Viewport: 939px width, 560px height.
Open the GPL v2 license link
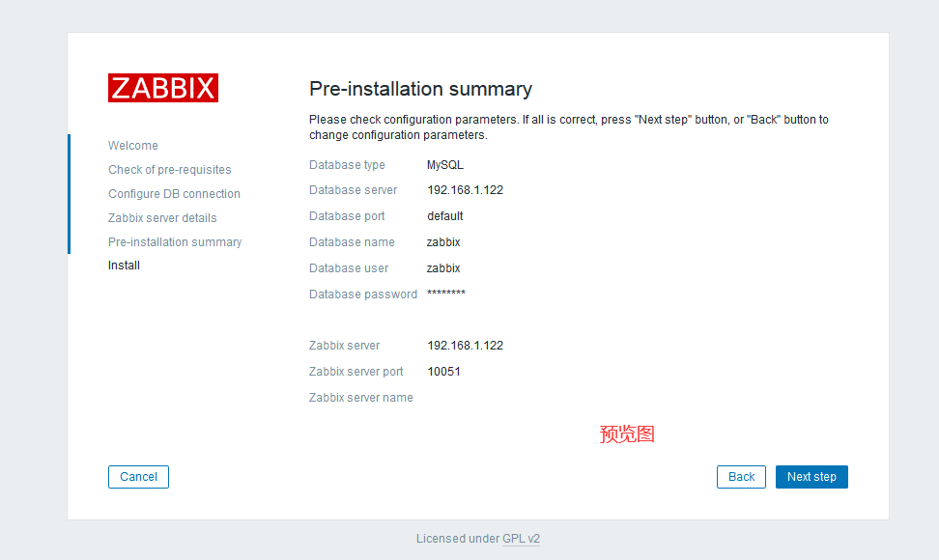[521, 539]
